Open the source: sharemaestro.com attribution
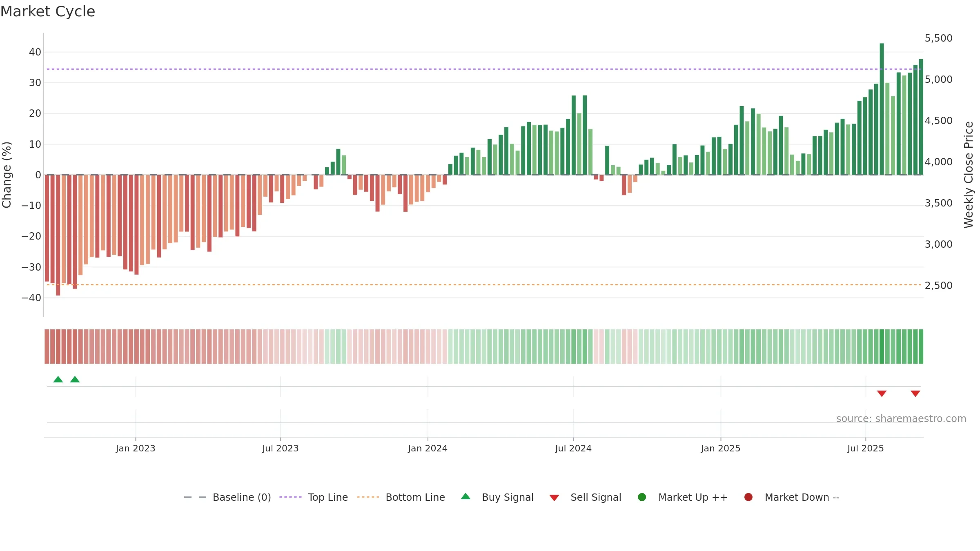Screen dimensions: 980x551 pyautogui.click(x=901, y=418)
